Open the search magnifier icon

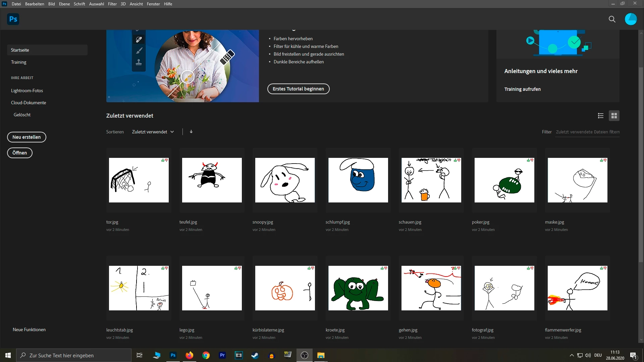(x=612, y=19)
